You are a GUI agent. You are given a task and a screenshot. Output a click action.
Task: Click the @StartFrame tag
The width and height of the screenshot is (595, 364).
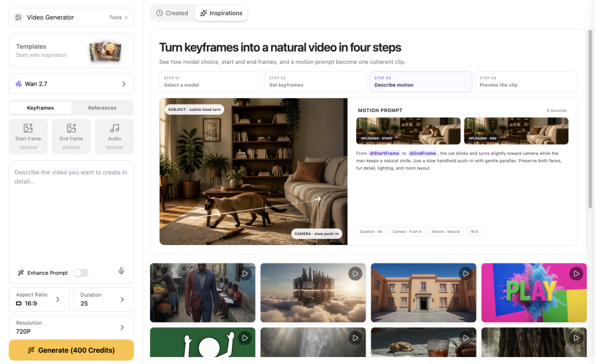click(385, 153)
